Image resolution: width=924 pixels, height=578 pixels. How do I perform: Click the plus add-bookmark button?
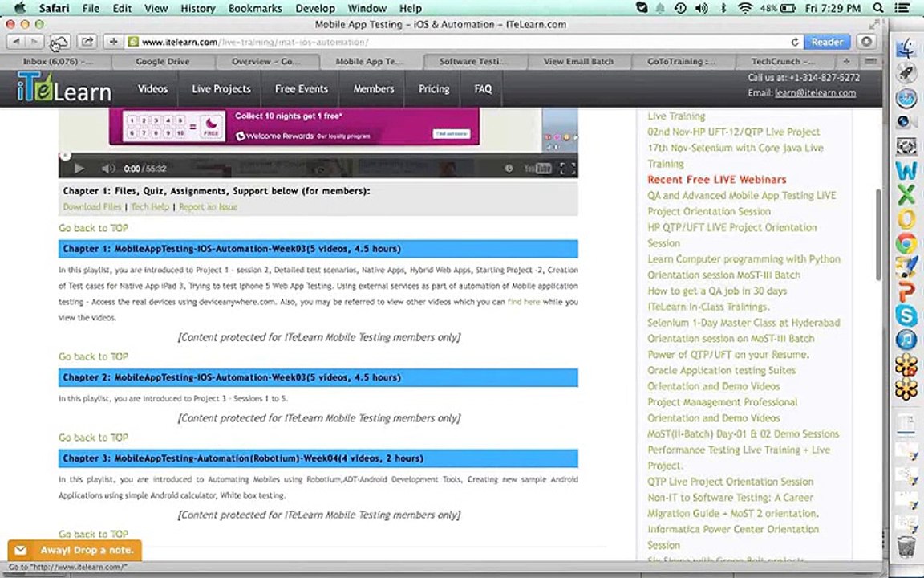coord(113,42)
